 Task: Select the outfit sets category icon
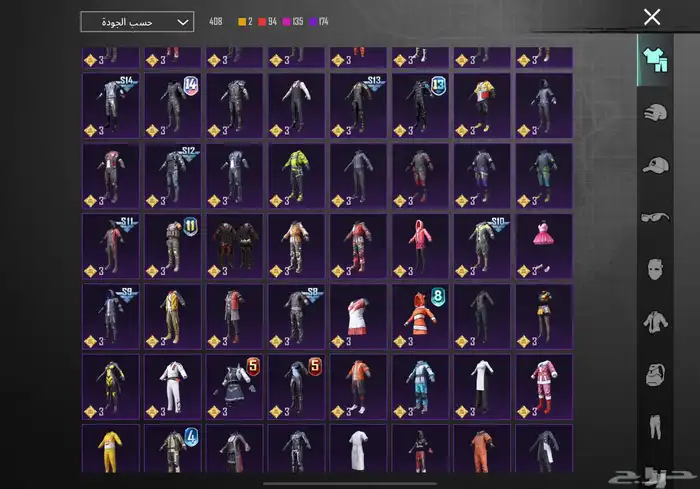(653, 58)
